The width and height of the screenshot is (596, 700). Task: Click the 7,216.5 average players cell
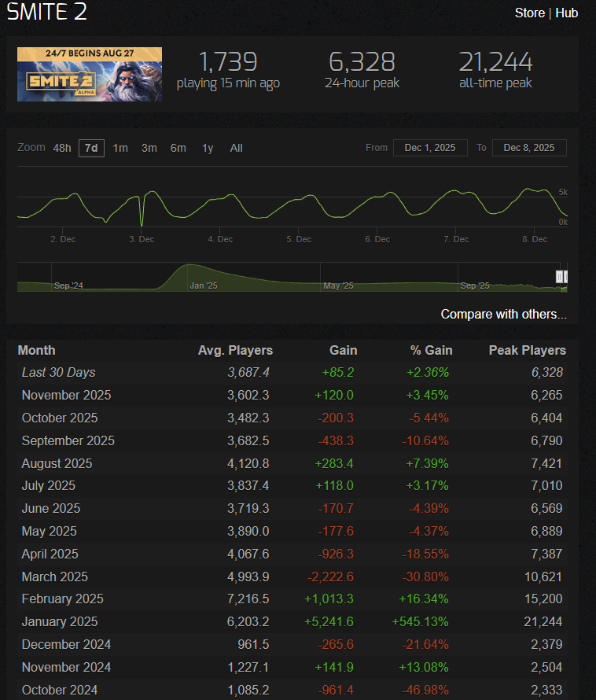(x=248, y=599)
